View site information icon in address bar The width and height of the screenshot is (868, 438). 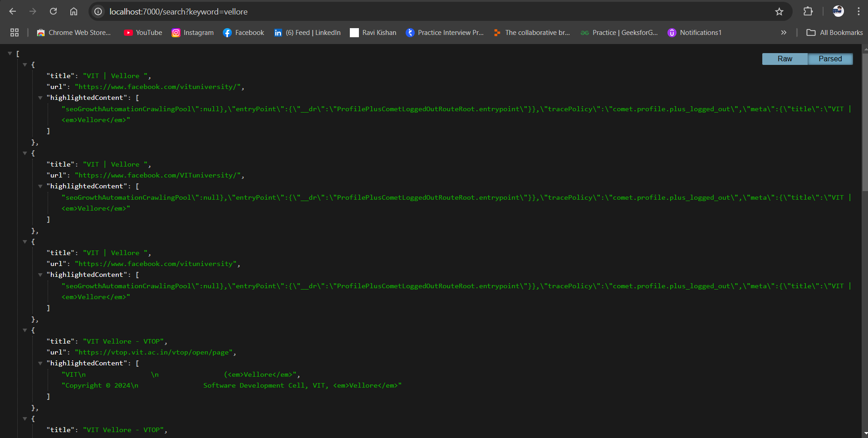point(98,11)
